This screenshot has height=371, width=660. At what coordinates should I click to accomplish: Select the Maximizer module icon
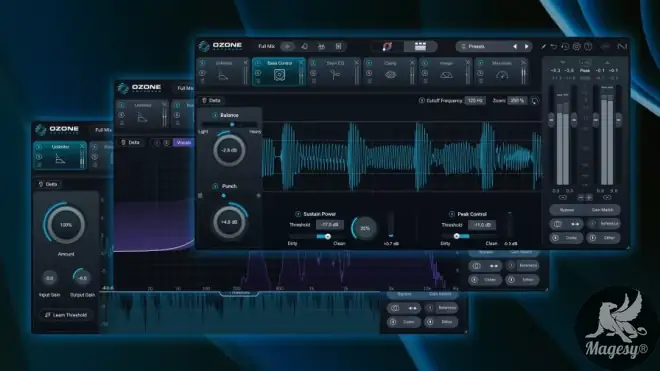[502, 75]
